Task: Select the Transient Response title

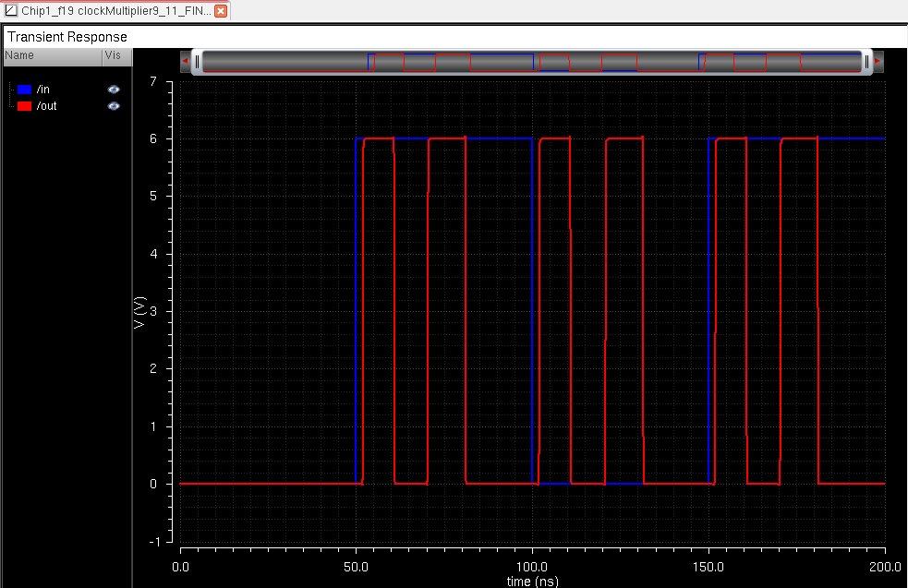Action: [67, 37]
